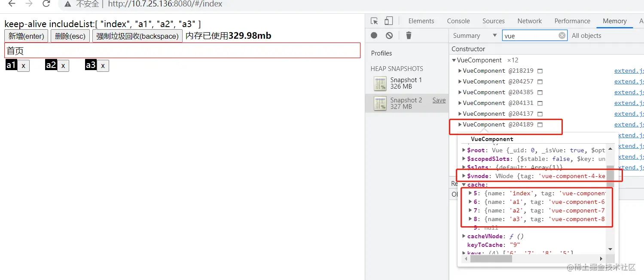Switch to the Elements tab
The height and width of the screenshot is (280, 644).
pos(421,21)
